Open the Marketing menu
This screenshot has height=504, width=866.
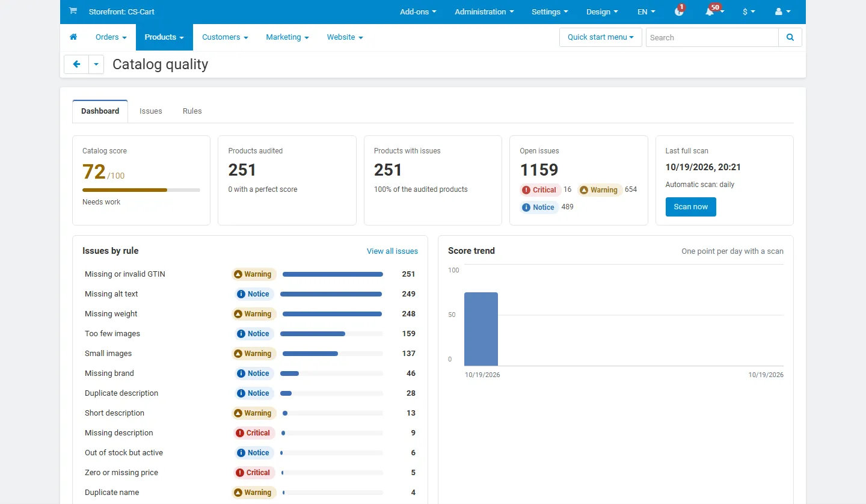click(x=287, y=37)
